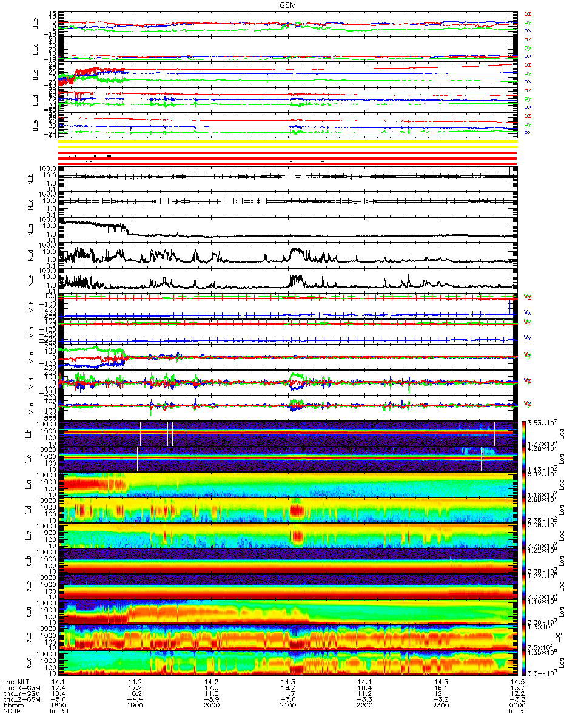Click the B_e panel axis label
564x728 pixels.
coord(36,126)
